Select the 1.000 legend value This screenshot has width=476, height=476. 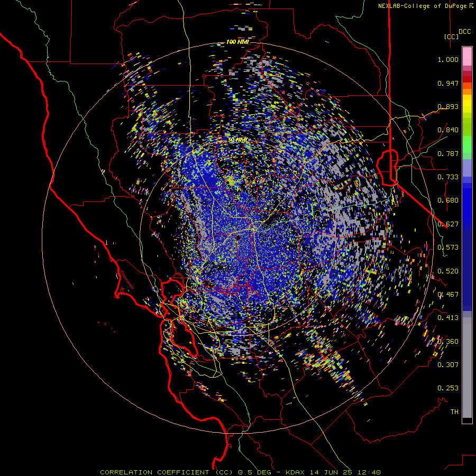tap(448, 59)
